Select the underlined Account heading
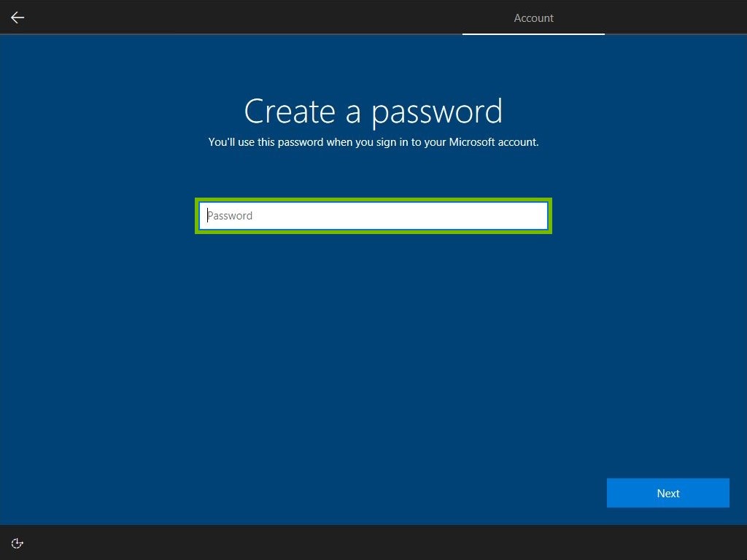Screen dimensions: 747x560 (533, 17)
